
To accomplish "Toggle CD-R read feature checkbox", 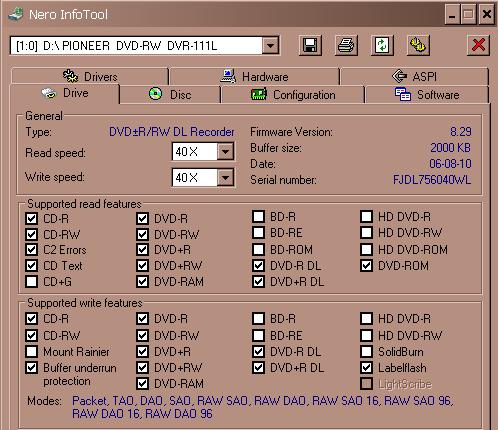I will click(x=31, y=218).
